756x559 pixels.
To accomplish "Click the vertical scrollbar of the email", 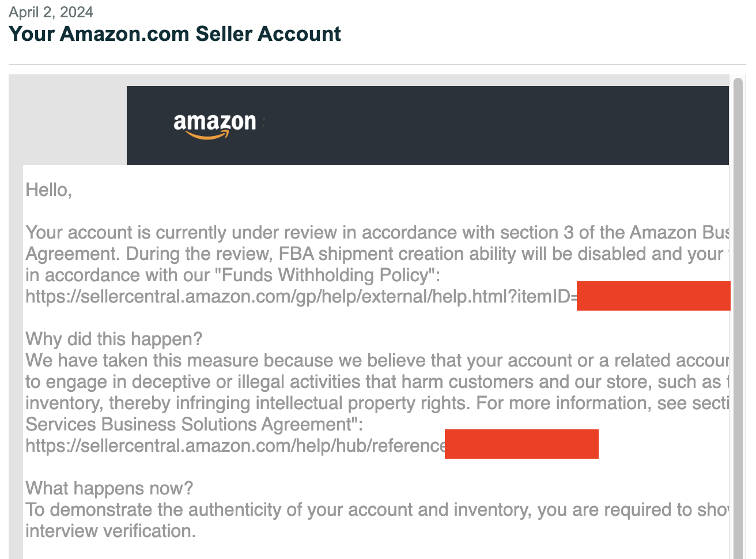I will 738,317.
